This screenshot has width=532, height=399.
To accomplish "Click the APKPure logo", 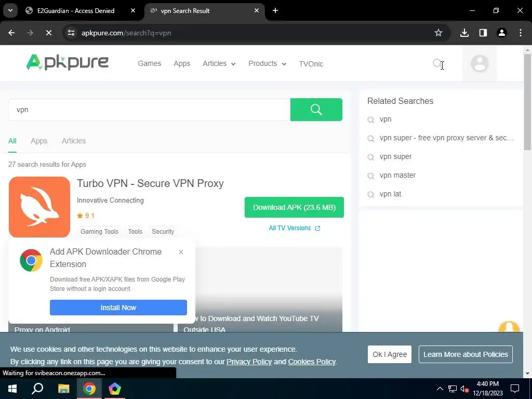I will tap(68, 62).
